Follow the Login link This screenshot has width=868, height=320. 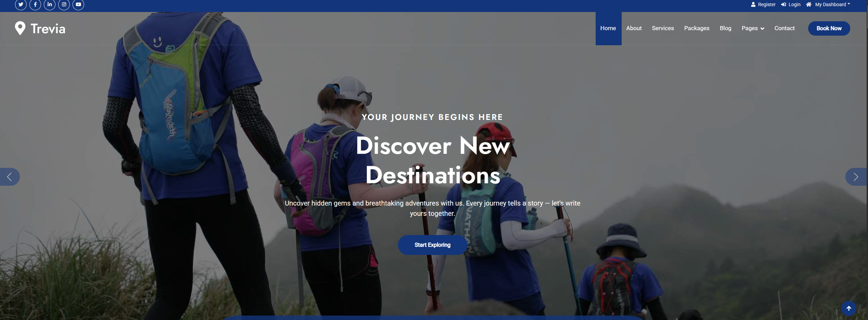(791, 4)
